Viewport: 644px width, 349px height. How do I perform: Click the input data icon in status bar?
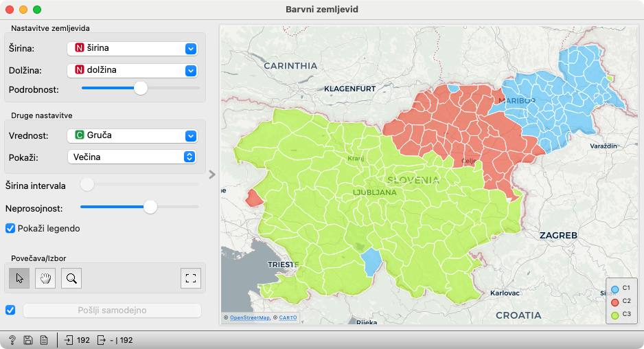69,340
